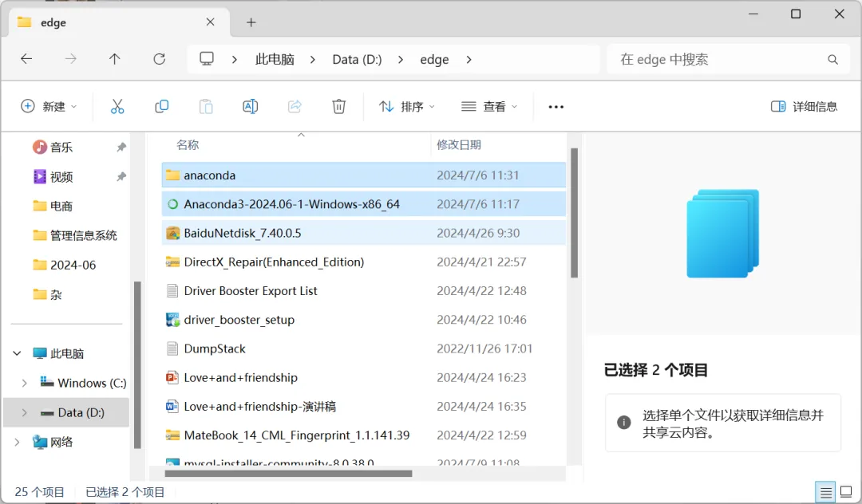This screenshot has height=504, width=862.
Task: Click the BaiduNetdisk file icon
Action: (x=172, y=234)
